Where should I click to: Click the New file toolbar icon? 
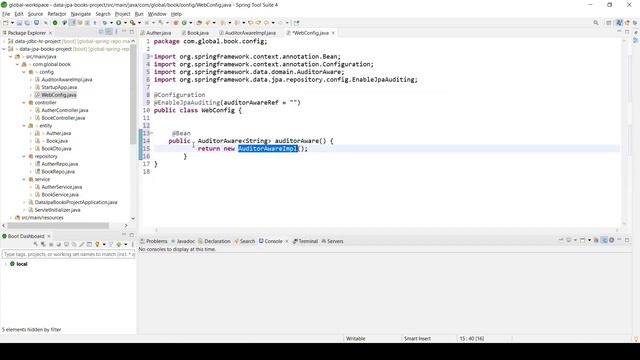click(6, 23)
